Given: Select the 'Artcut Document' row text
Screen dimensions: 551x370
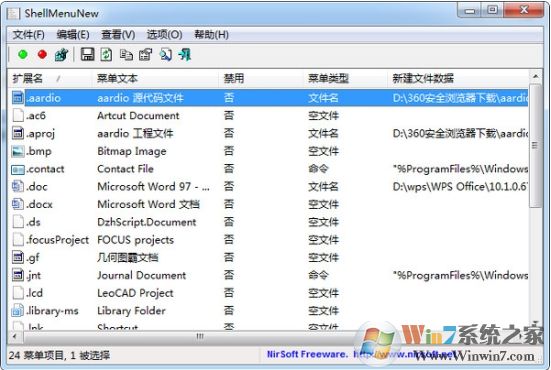Looking at the screenshot, I should (138, 116).
